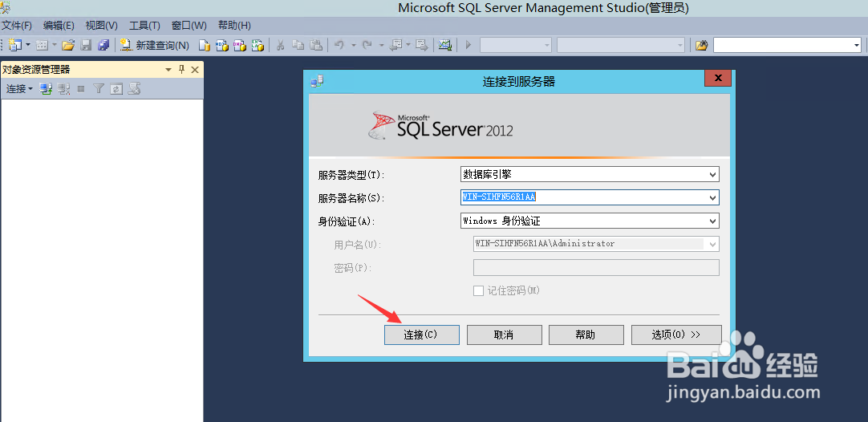Open the 工具(T) menu
Viewport: 868px width, 422px height.
pyautogui.click(x=144, y=26)
